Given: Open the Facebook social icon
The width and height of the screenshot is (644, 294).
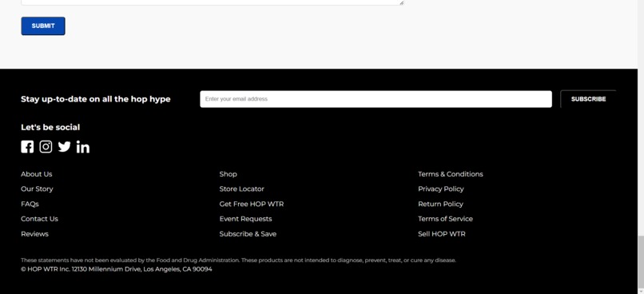Looking at the screenshot, I should (x=27, y=147).
